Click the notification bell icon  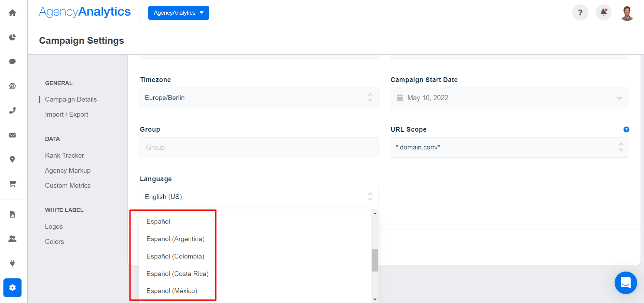(x=603, y=13)
